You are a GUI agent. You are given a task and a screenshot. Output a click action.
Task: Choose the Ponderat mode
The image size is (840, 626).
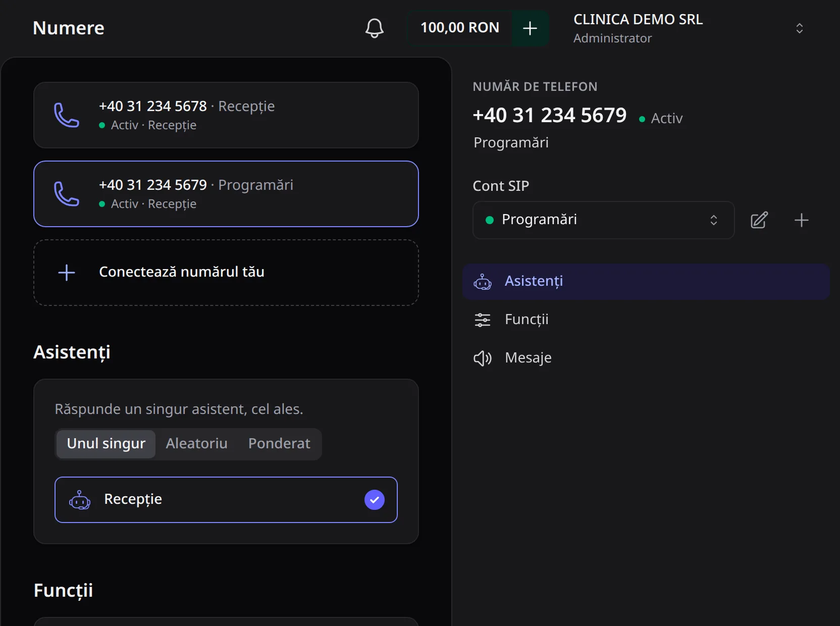[279, 444]
